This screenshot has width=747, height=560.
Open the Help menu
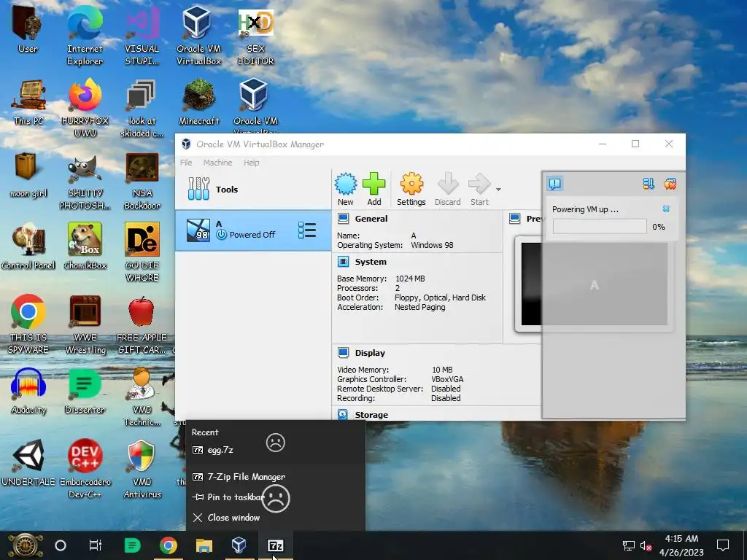click(x=252, y=163)
